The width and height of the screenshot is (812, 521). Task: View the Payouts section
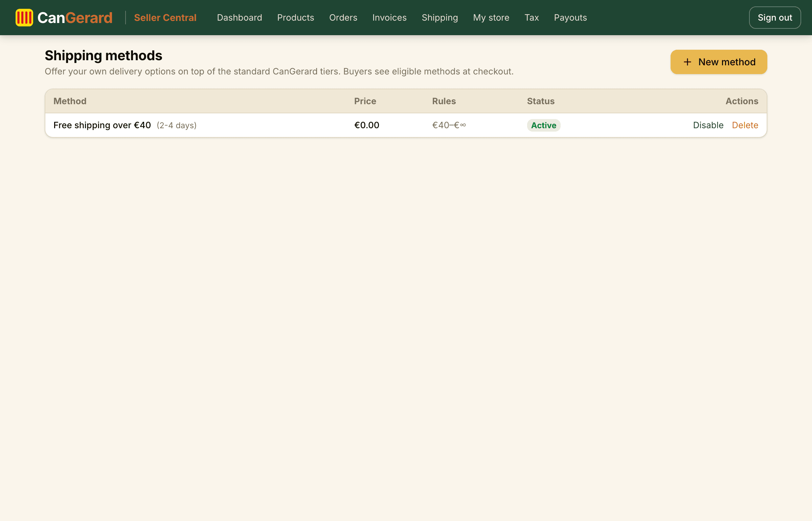click(x=570, y=18)
